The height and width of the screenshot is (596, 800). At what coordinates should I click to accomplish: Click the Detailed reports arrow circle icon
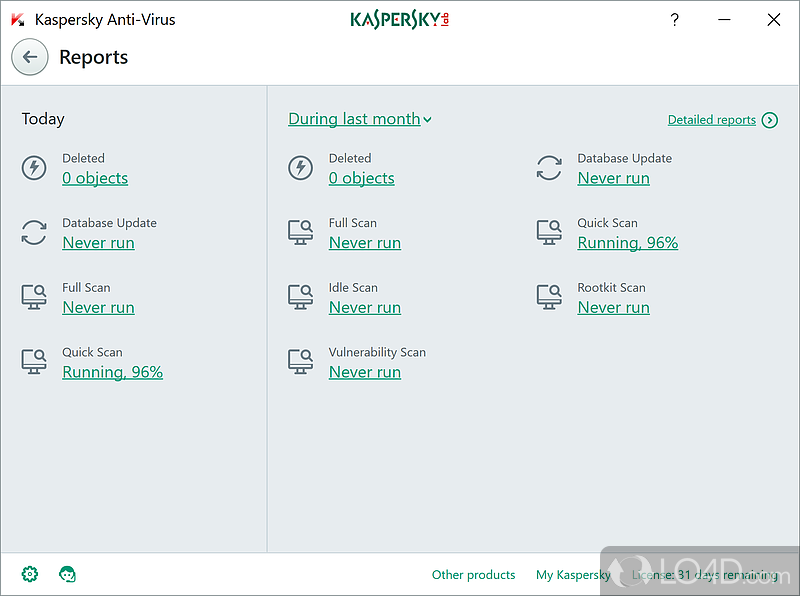tap(769, 120)
